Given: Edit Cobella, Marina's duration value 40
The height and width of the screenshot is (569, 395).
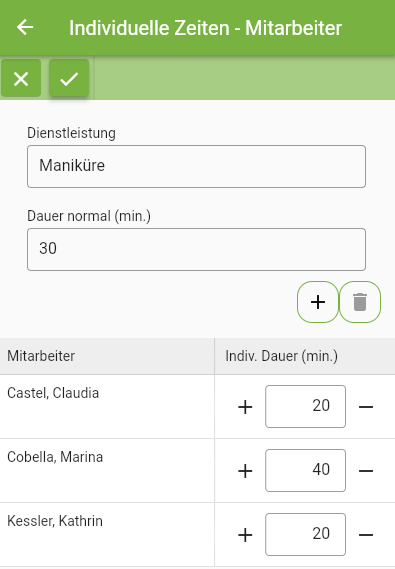Looking at the screenshot, I should (x=305, y=470).
